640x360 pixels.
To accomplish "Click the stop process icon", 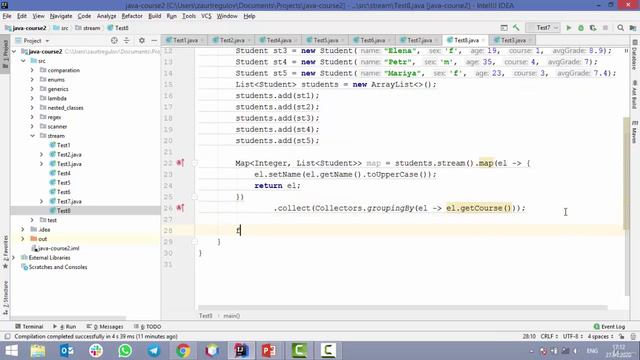I will 605,28.
